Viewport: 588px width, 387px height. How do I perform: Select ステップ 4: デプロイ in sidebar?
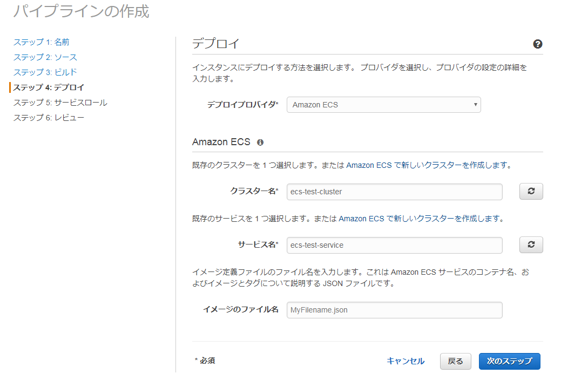pyautogui.click(x=49, y=87)
